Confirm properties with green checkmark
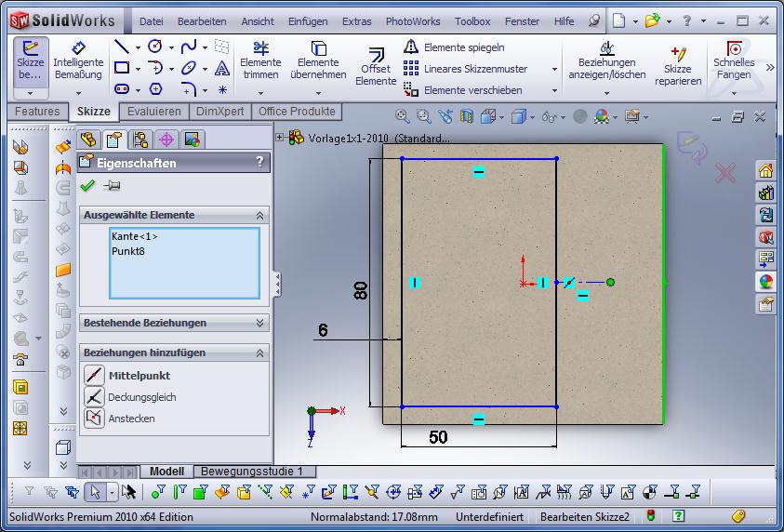 pos(87,186)
